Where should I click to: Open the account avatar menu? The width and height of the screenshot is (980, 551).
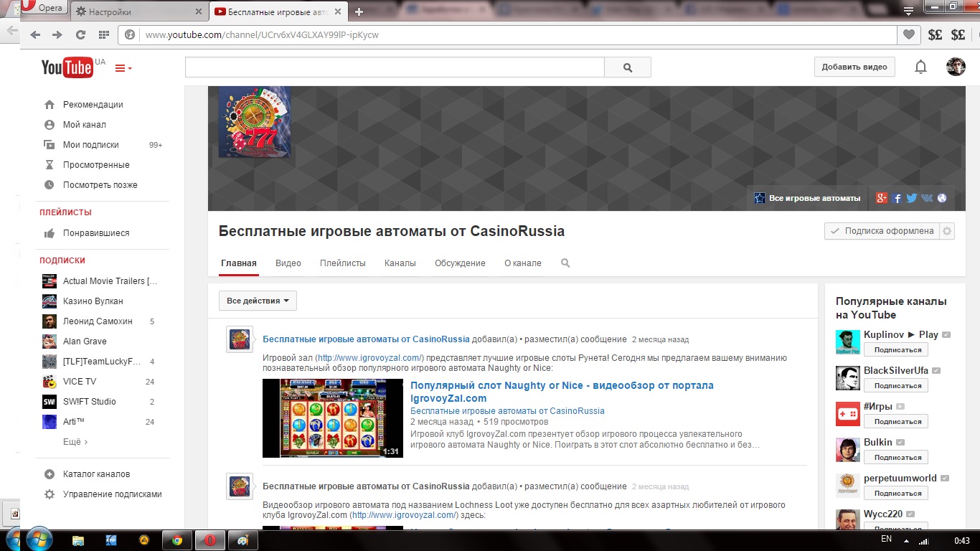coord(956,67)
